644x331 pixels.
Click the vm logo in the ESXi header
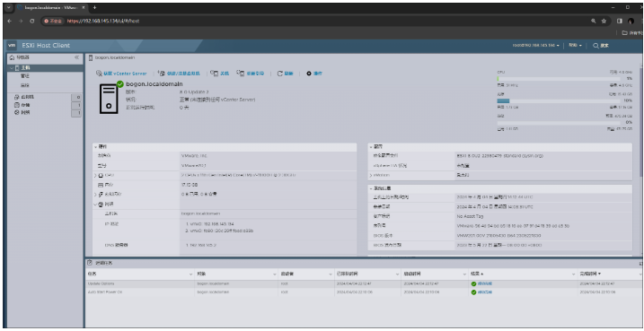pos(12,46)
